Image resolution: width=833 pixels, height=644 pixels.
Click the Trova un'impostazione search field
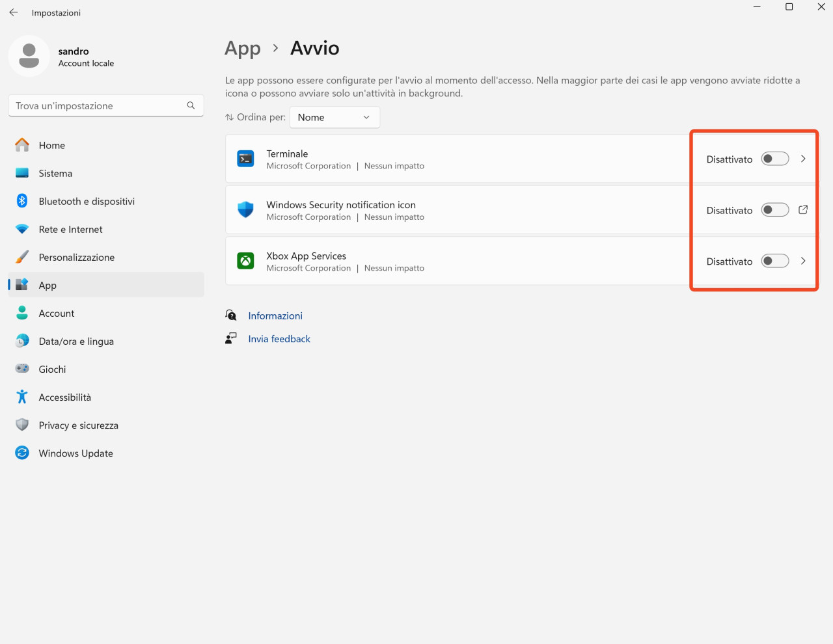[106, 105]
